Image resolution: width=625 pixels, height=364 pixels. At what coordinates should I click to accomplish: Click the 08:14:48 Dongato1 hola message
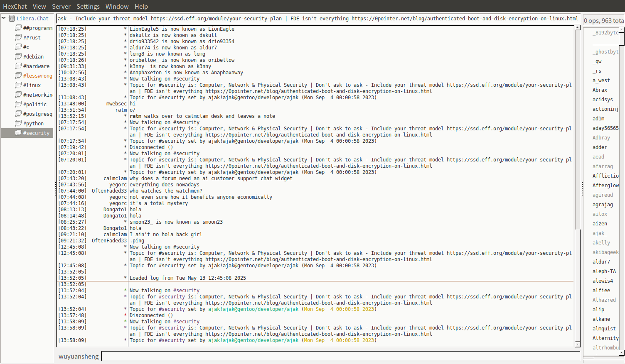135,216
